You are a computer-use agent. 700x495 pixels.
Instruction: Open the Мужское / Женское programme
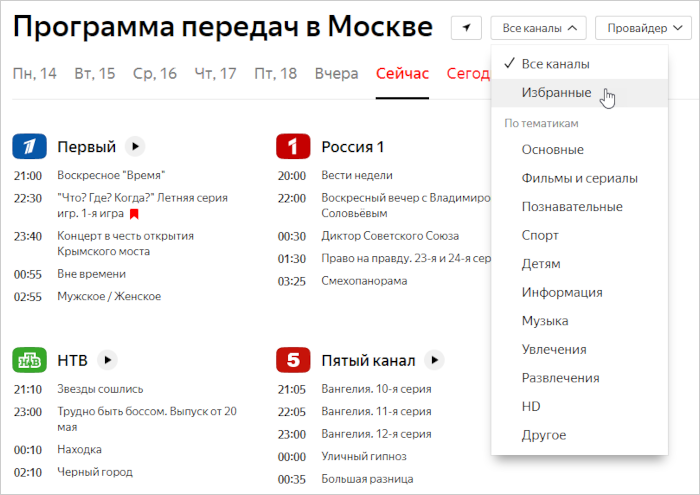109,296
